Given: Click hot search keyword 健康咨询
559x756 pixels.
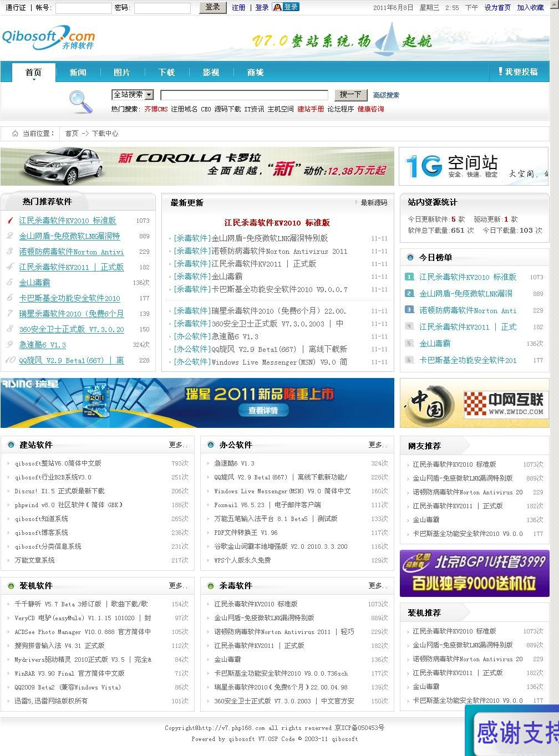Looking at the screenshot, I should pos(370,109).
